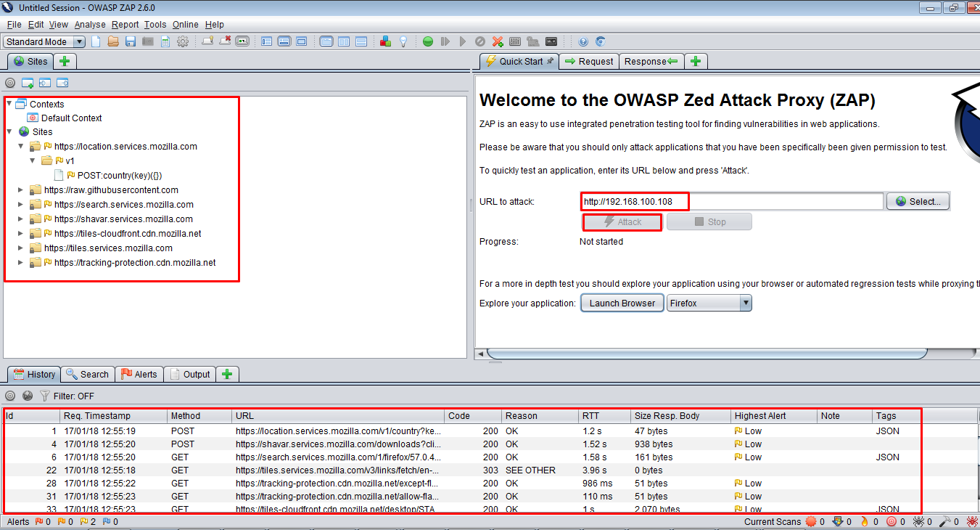The image size is (980, 530).
Task: Click the Stop button
Action: [709, 221]
